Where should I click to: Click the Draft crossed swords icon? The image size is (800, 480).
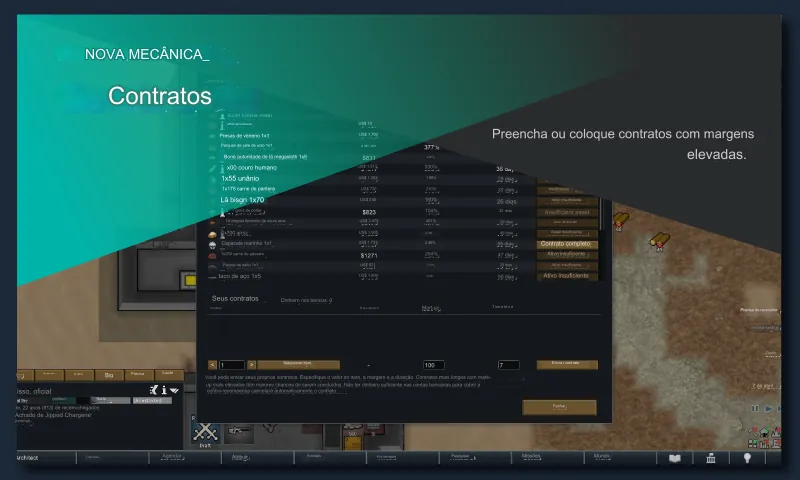pyautogui.click(x=205, y=432)
